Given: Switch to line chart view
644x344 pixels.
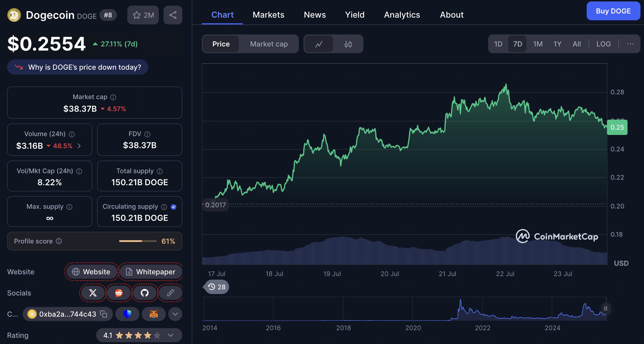Looking at the screenshot, I should 319,44.
